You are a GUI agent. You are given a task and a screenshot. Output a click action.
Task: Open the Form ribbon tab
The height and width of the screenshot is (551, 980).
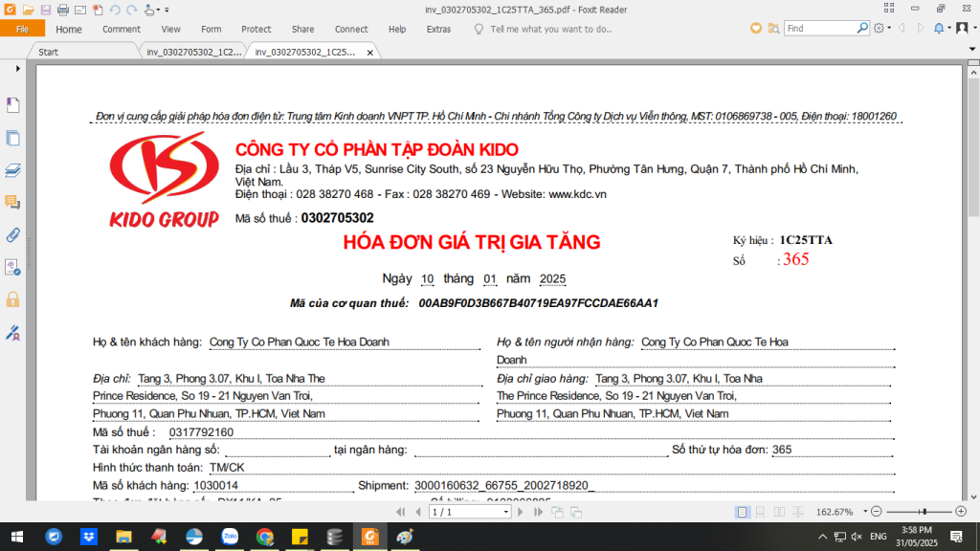[x=212, y=29]
